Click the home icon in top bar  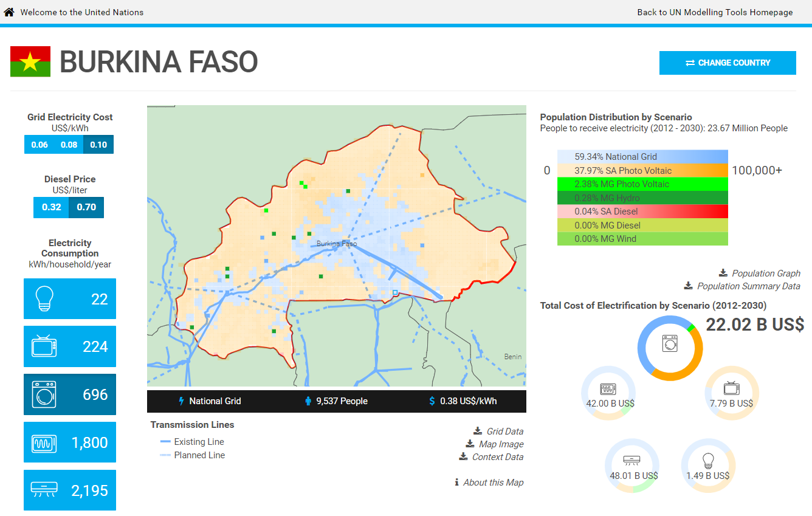click(x=9, y=12)
